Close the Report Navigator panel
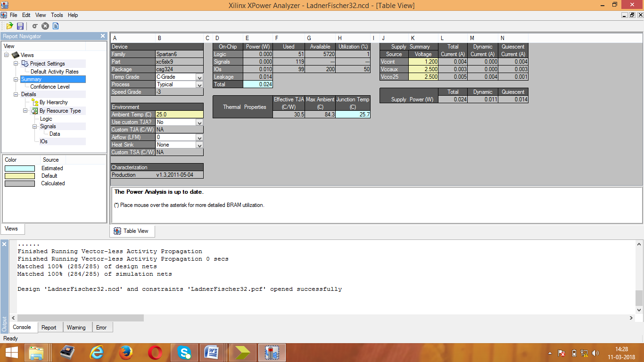This screenshot has width=644, height=362. (x=103, y=36)
